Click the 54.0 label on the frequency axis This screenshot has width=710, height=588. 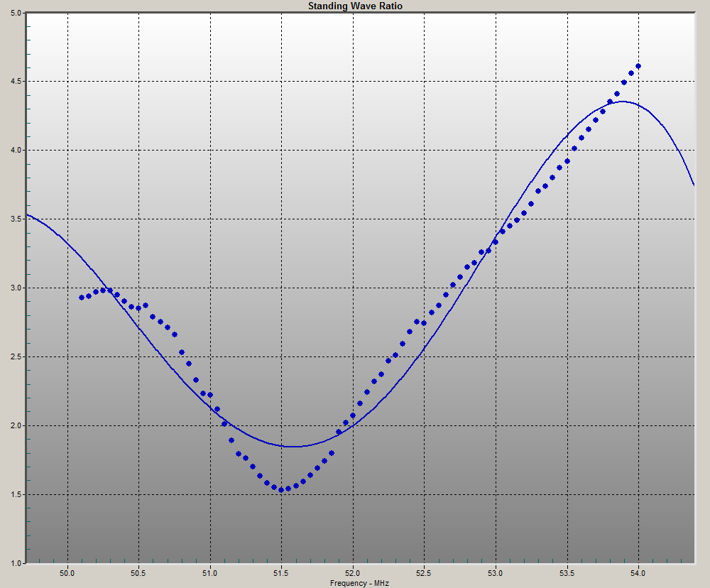coord(638,572)
